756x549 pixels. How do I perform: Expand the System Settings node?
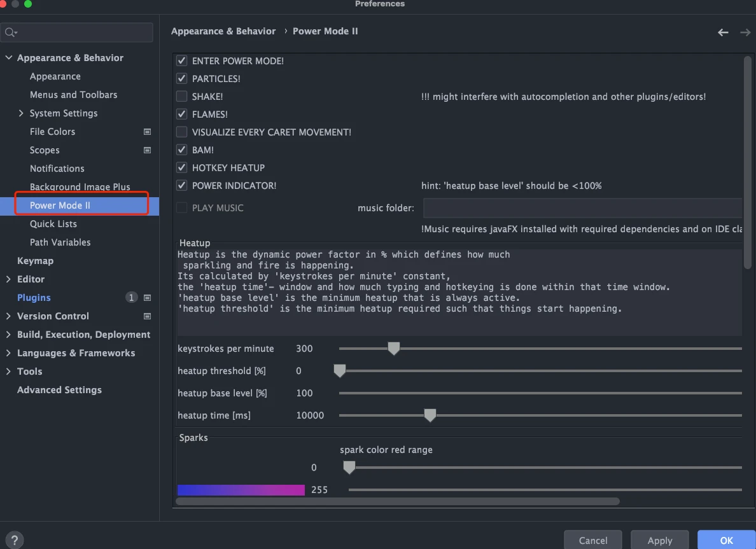click(21, 113)
